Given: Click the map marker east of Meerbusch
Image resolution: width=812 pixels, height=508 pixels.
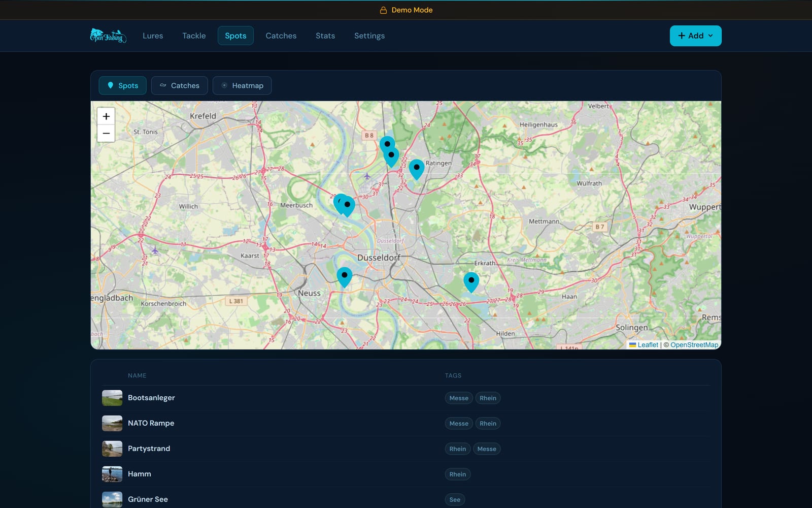Looking at the screenshot, I should (347, 206).
